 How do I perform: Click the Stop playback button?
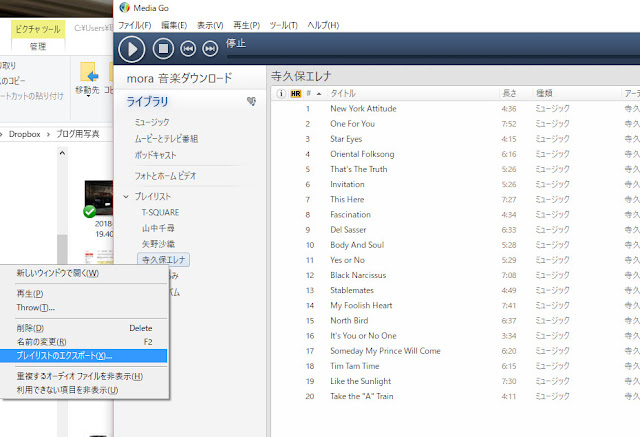[x=163, y=49]
